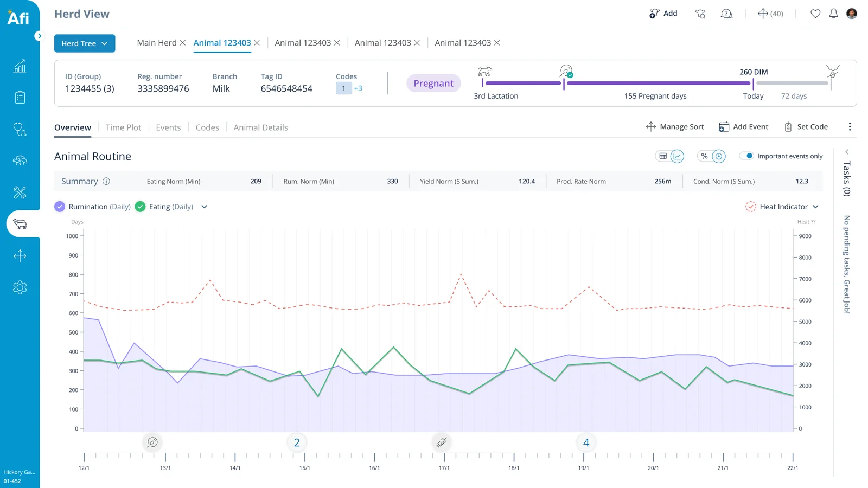
Task: Open the sorting arrows section in sidebar
Action: [x=20, y=256]
